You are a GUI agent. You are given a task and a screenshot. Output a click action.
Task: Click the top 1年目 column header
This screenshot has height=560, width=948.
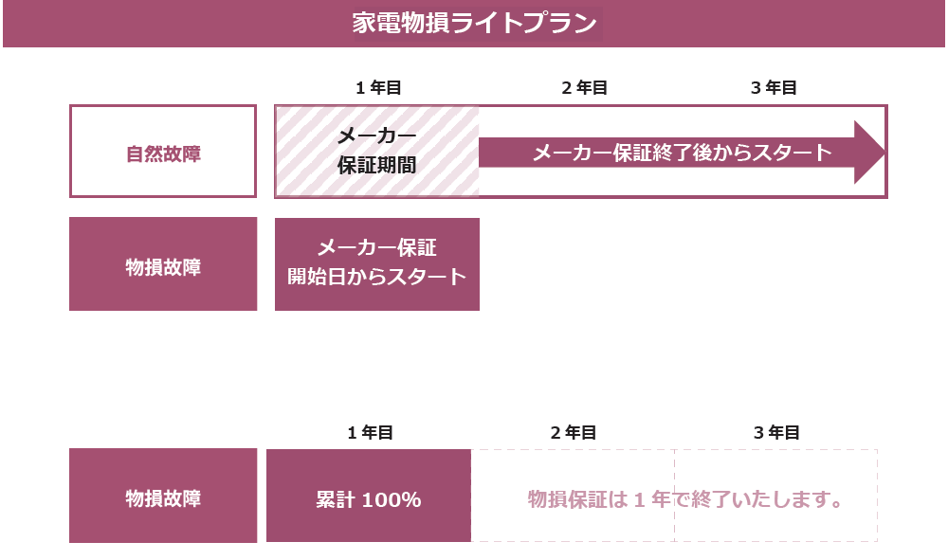[x=378, y=87]
